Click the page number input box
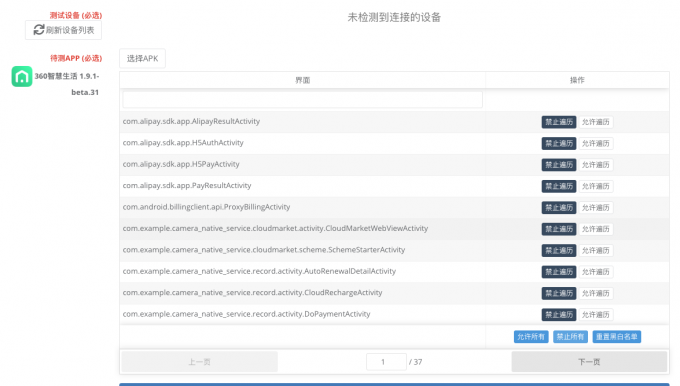 point(386,362)
